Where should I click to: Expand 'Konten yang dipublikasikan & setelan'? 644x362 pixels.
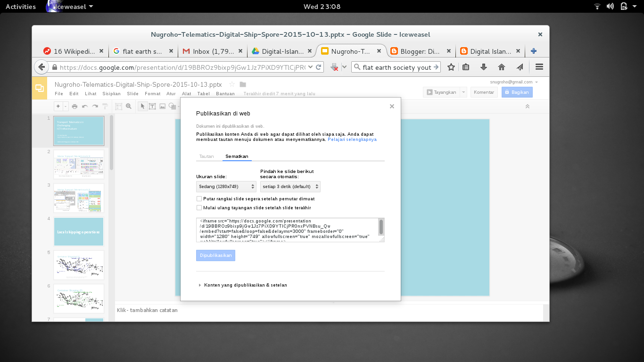click(x=242, y=285)
